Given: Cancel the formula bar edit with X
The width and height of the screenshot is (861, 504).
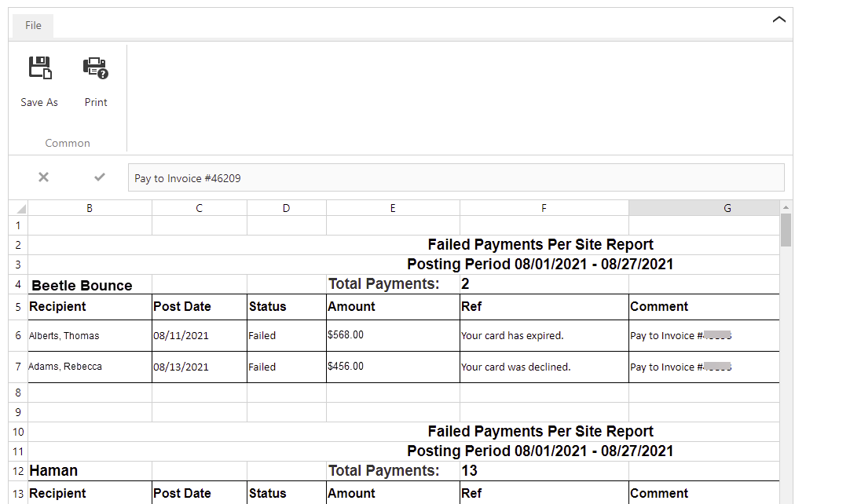Looking at the screenshot, I should click(43, 177).
